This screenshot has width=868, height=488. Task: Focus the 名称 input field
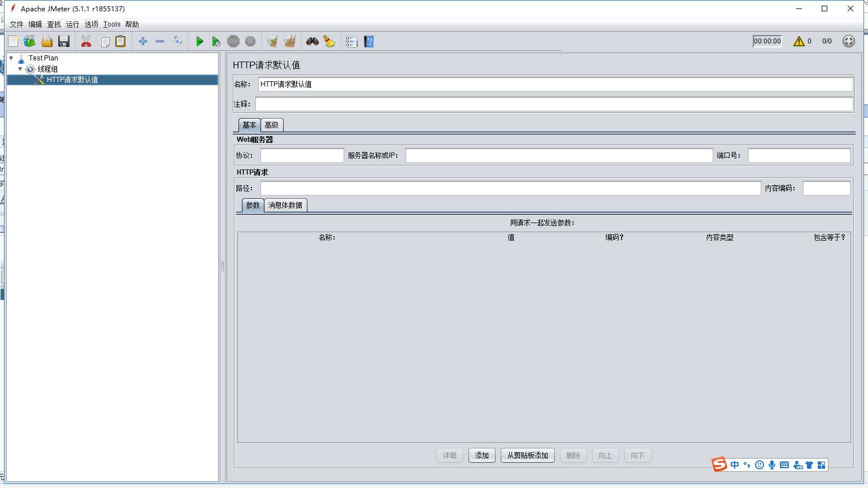555,84
